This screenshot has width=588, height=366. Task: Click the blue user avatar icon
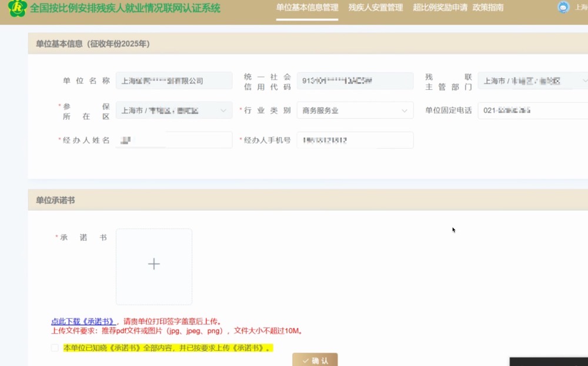(x=563, y=8)
